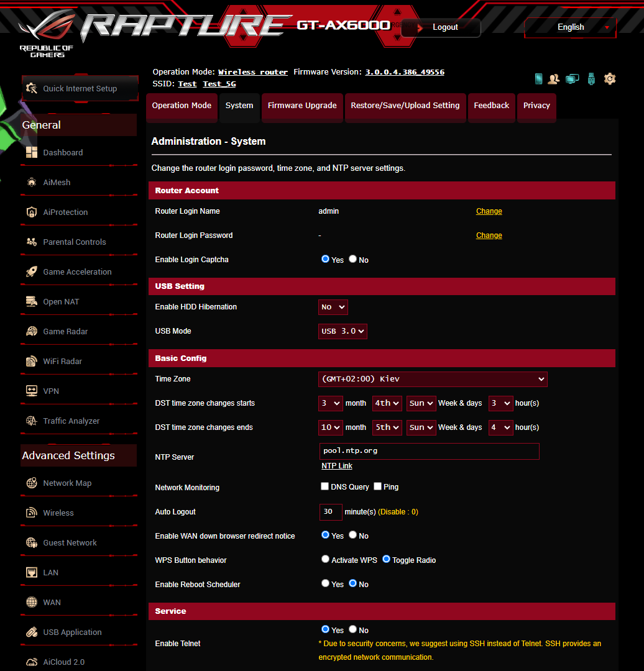The width and height of the screenshot is (644, 671).
Task: Disable Telnet by selecting No
Action: click(x=353, y=629)
